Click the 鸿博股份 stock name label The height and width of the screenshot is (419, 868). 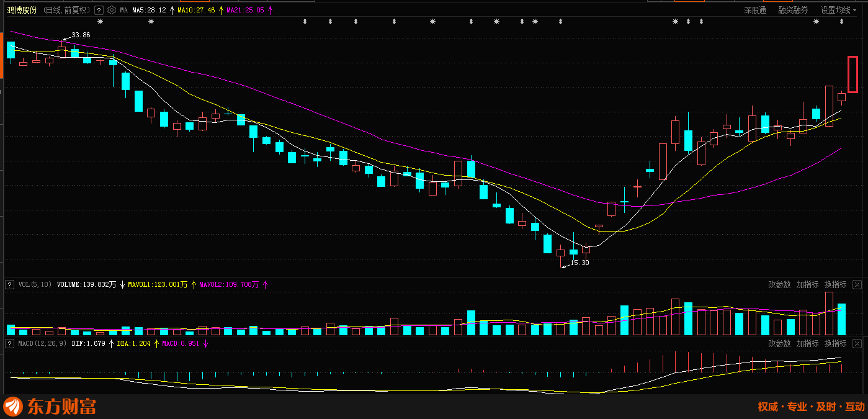[22, 10]
